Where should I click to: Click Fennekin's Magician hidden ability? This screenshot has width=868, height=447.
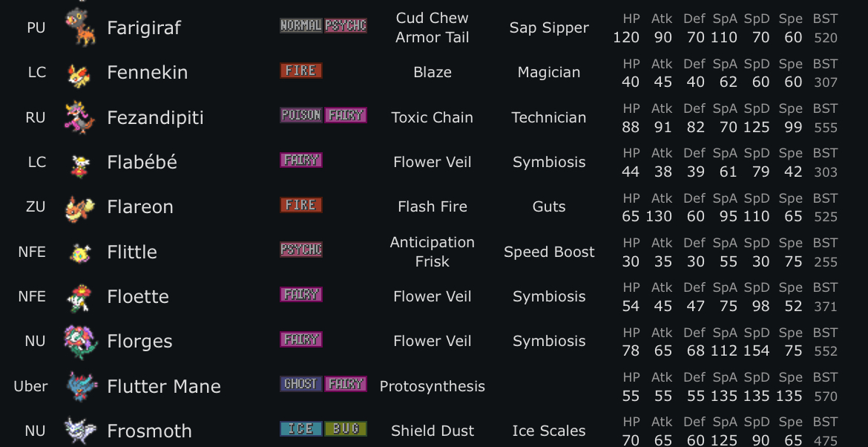[549, 72]
